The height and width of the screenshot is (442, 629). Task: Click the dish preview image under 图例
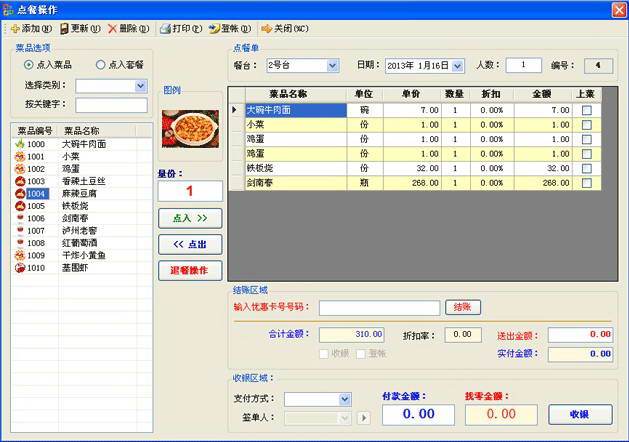190,129
